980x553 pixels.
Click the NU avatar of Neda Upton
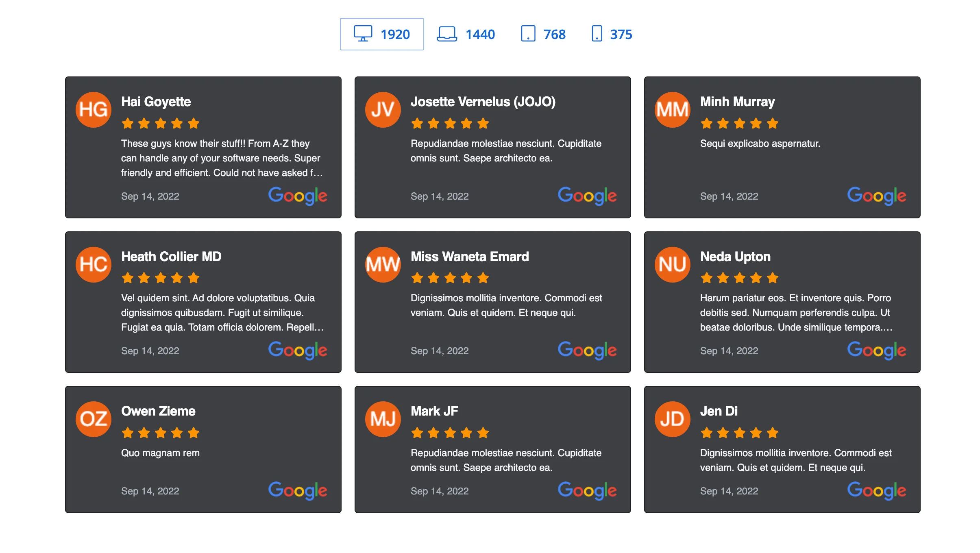point(673,265)
